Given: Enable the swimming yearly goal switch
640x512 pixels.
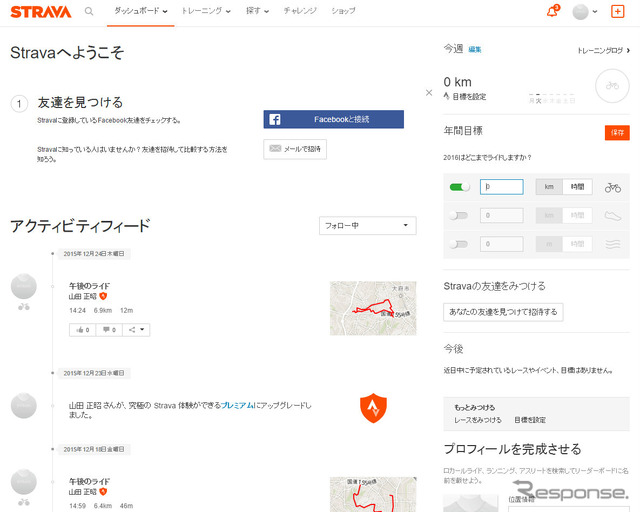Looking at the screenshot, I should 458,244.
